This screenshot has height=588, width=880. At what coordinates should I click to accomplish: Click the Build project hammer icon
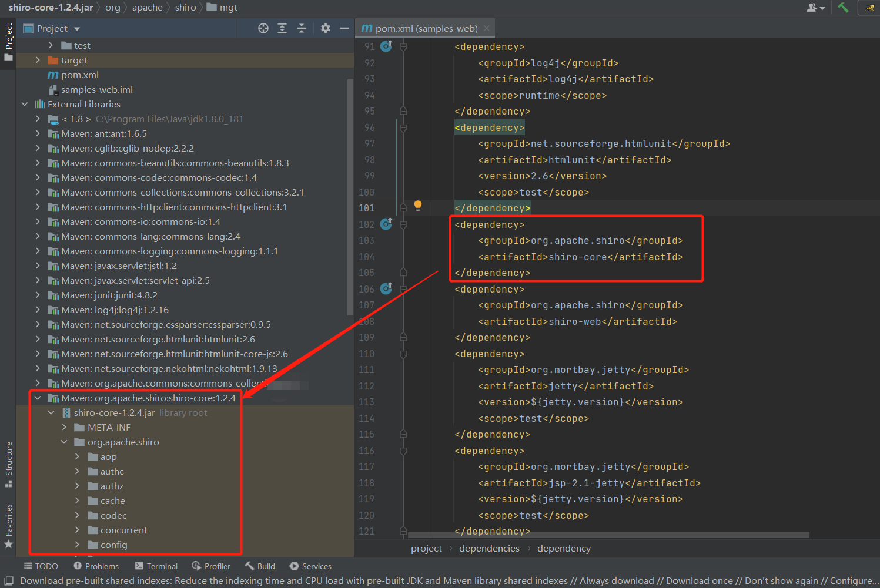point(844,8)
